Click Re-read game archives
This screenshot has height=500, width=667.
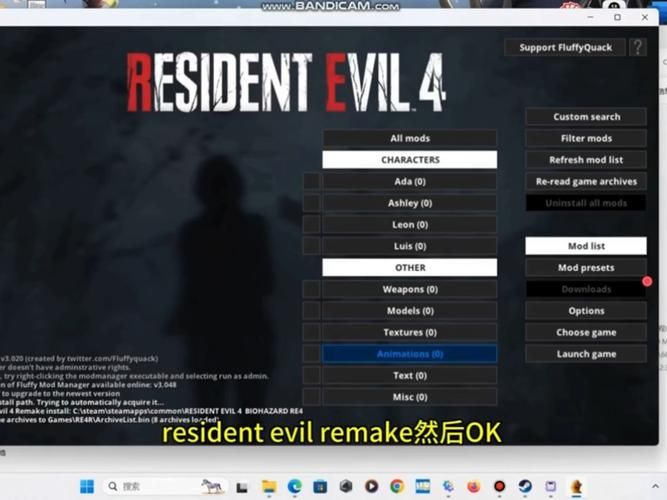586,182
